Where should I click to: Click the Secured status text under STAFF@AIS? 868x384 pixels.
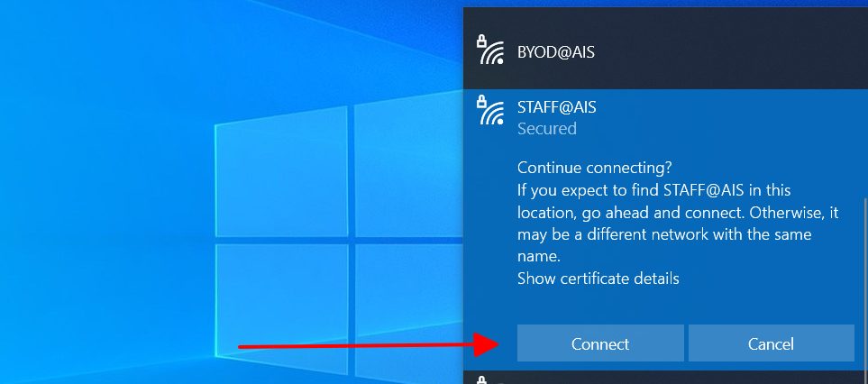547,129
